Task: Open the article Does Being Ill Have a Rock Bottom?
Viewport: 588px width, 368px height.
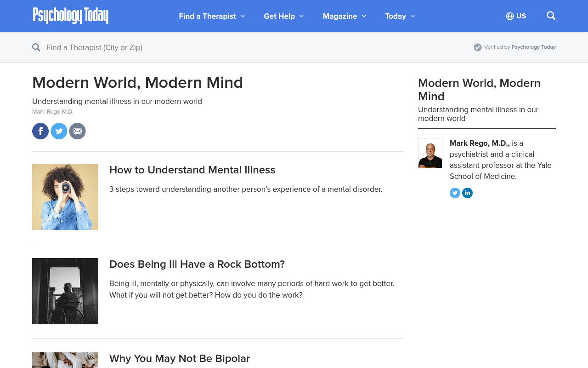Action: (197, 264)
